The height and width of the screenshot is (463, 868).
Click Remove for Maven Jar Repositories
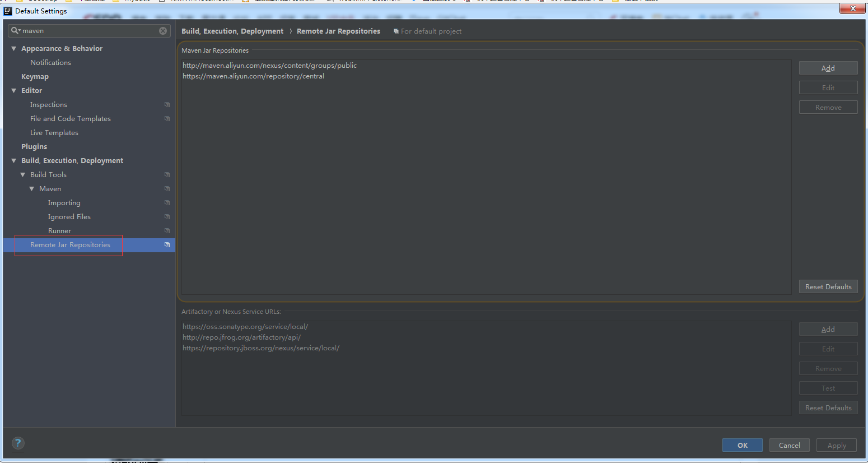coord(828,107)
